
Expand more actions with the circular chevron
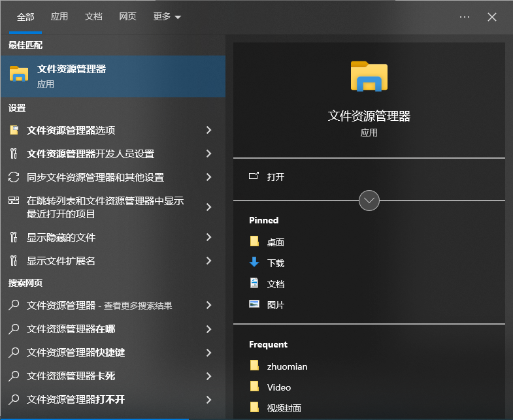coord(369,201)
